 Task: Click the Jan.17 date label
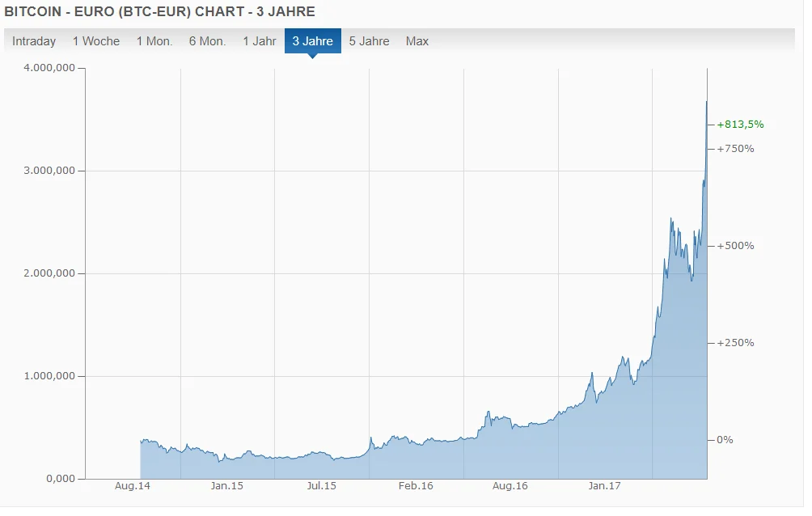[x=604, y=486]
